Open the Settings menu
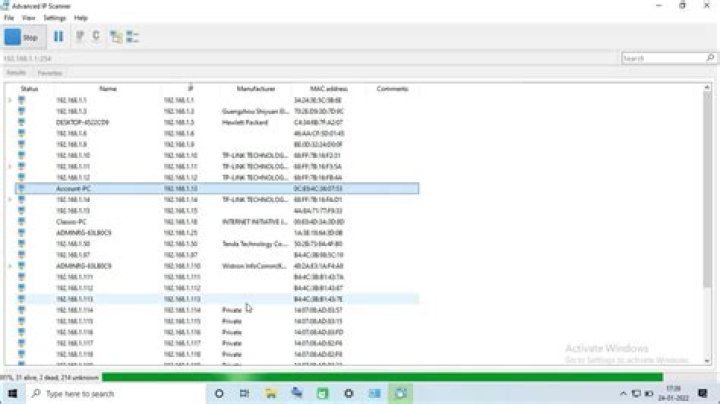The image size is (720, 404). [55, 18]
